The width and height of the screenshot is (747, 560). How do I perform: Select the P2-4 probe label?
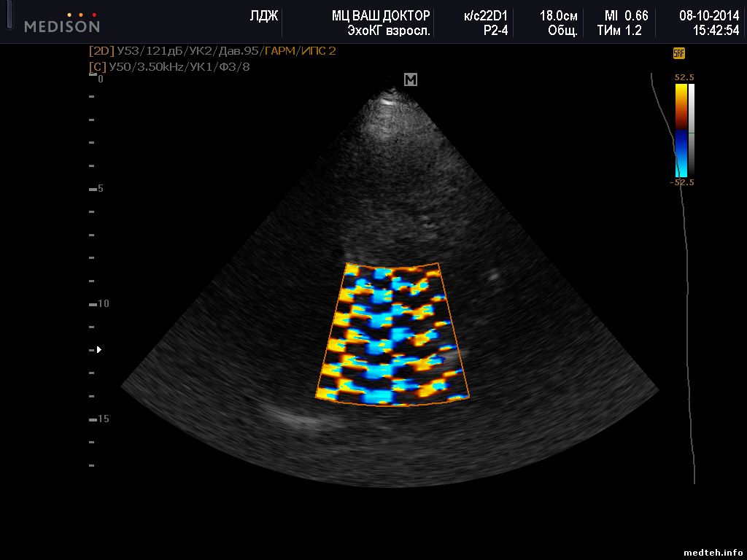[495, 31]
